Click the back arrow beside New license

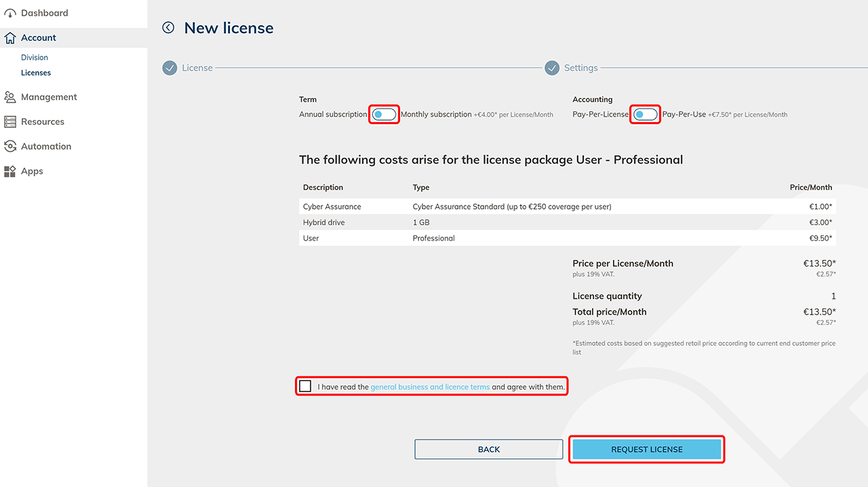coord(168,28)
